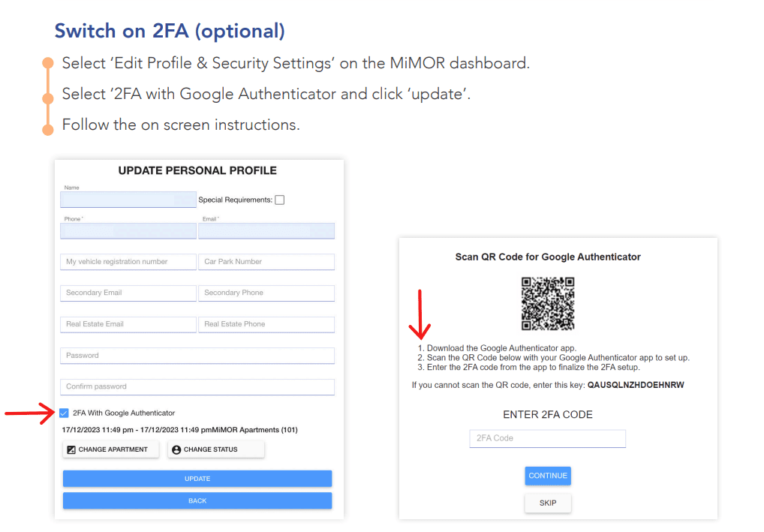Click the blue UPDATE button
Image resolution: width=764 pixels, height=532 pixels.
[x=197, y=479]
